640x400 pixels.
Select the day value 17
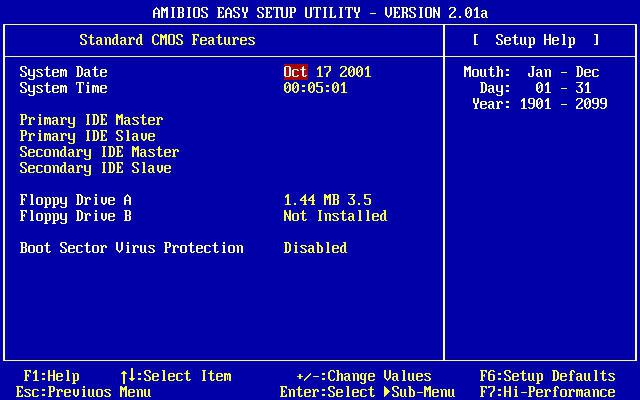point(324,72)
